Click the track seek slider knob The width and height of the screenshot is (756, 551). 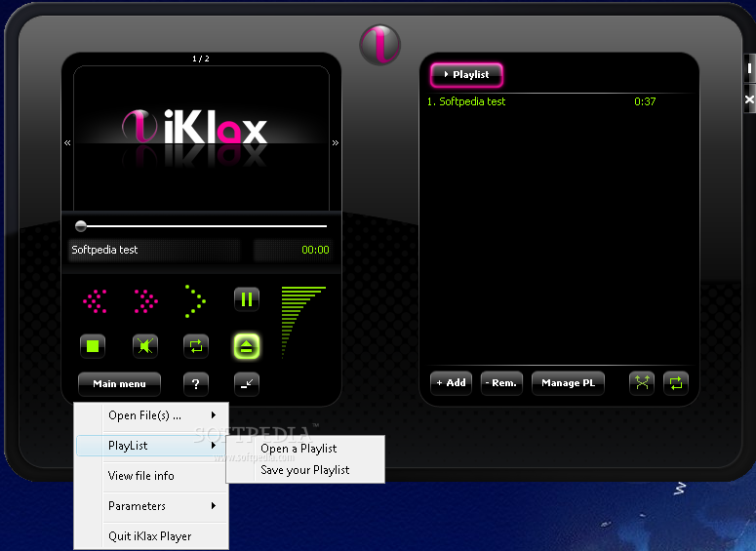click(x=81, y=225)
